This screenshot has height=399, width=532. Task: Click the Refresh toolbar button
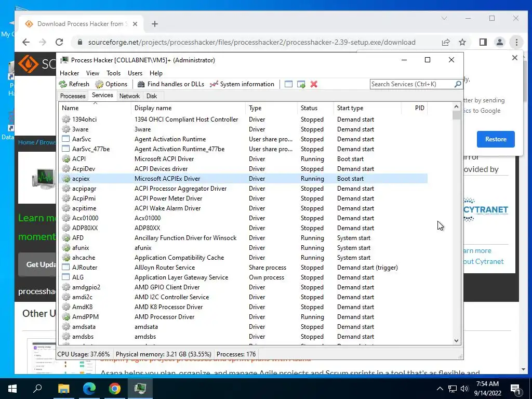(x=74, y=84)
